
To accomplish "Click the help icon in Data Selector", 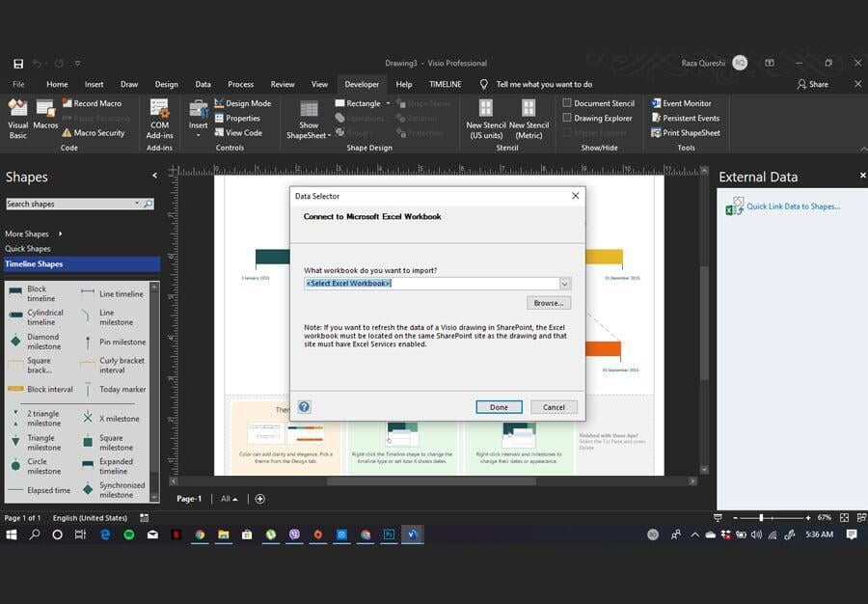I will (305, 407).
